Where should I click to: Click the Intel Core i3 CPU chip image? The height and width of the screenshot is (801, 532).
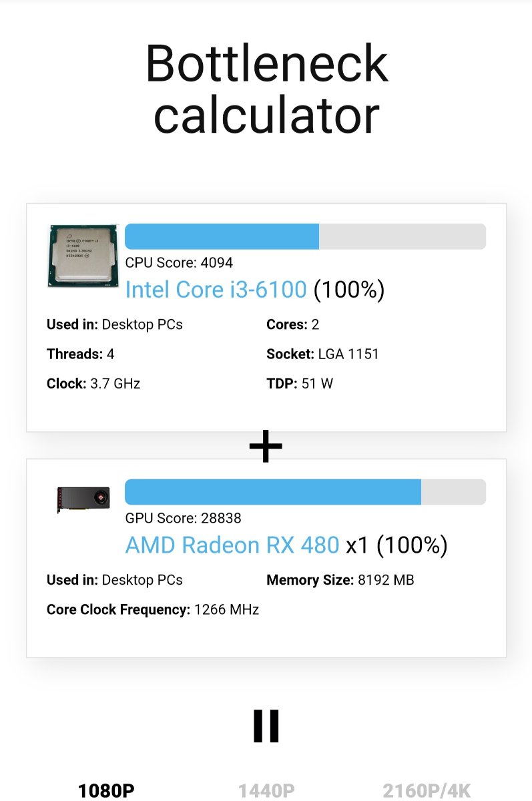82,256
